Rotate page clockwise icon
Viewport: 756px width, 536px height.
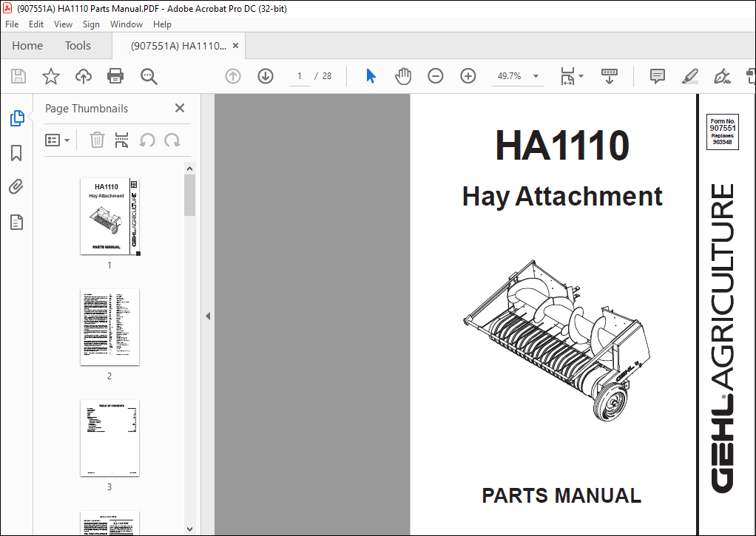[x=172, y=140]
